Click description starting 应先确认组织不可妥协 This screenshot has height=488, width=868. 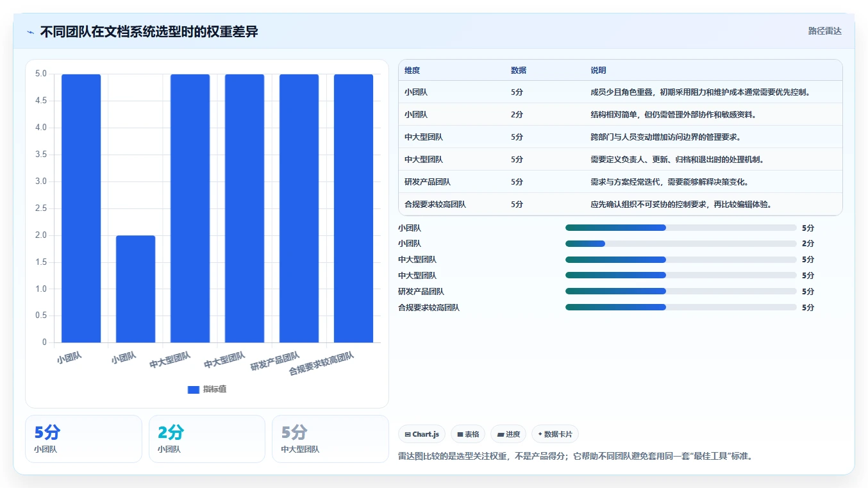tap(681, 205)
